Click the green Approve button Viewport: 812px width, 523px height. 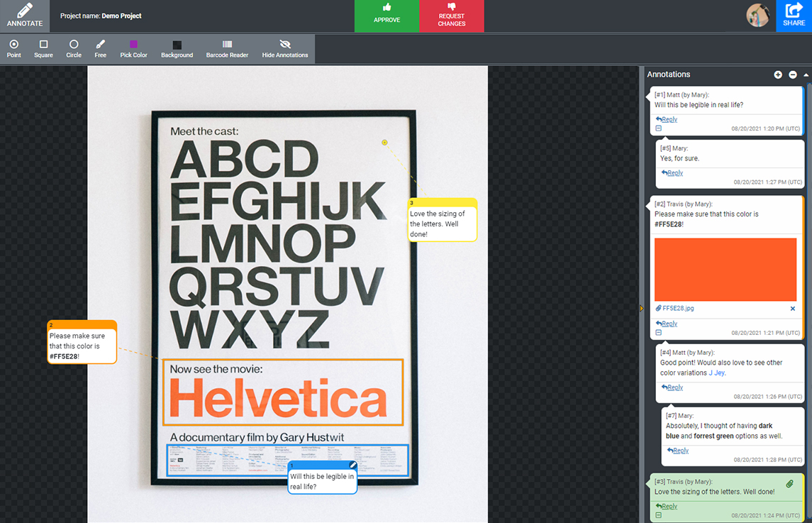pyautogui.click(x=386, y=16)
